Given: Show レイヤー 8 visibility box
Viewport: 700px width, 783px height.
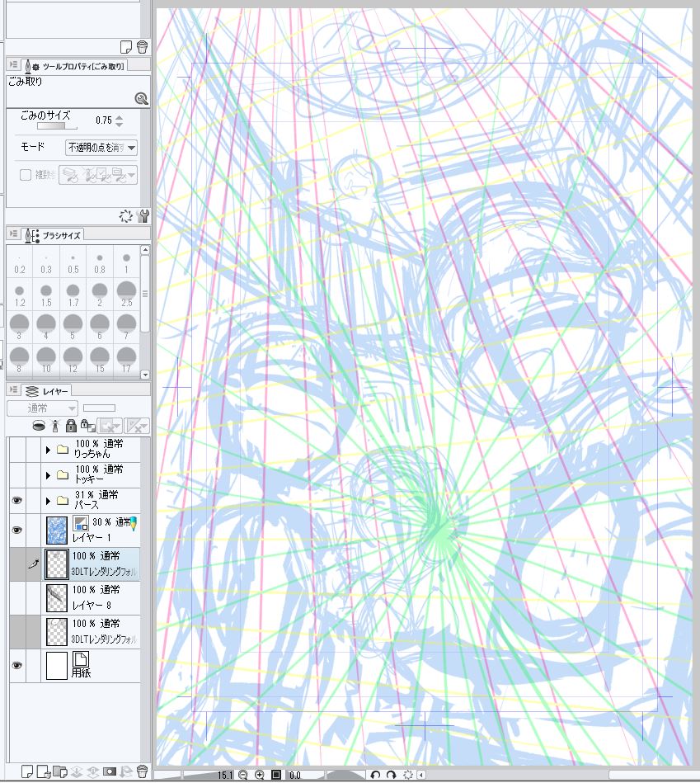Looking at the screenshot, I should [x=17, y=597].
